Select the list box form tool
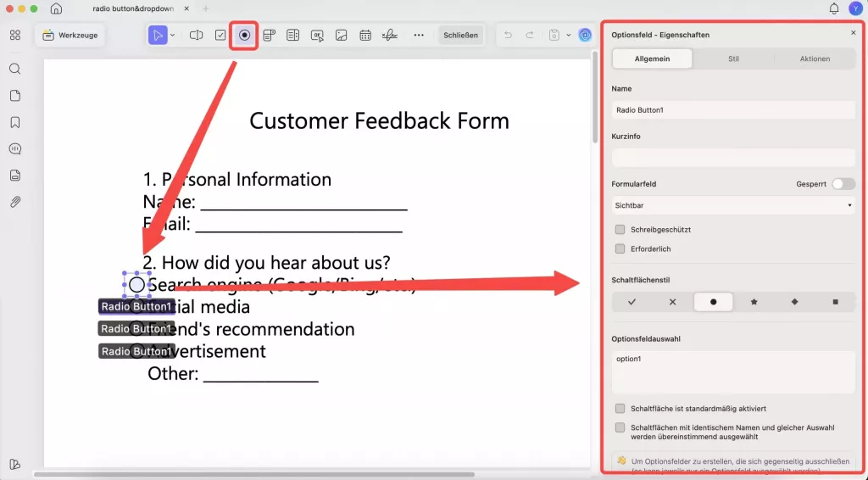868x480 pixels. 292,35
